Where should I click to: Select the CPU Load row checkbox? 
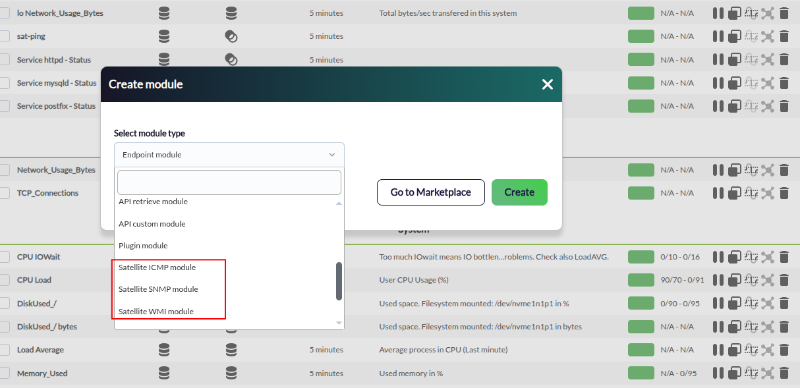pos(4,280)
